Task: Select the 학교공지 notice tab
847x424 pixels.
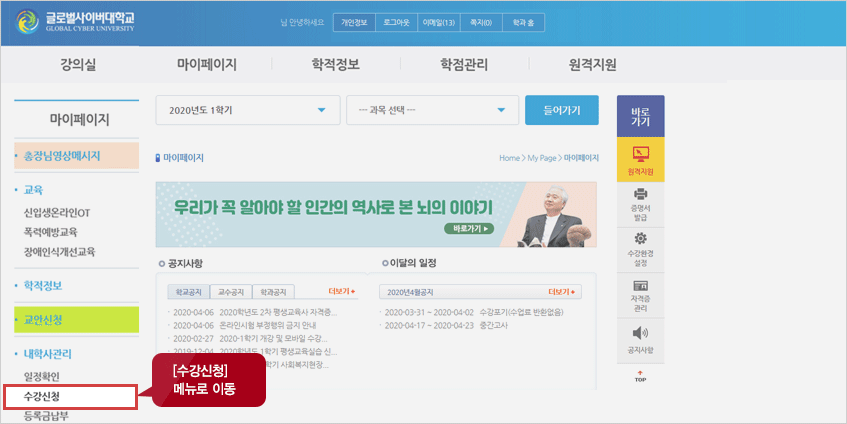Action: point(189,292)
